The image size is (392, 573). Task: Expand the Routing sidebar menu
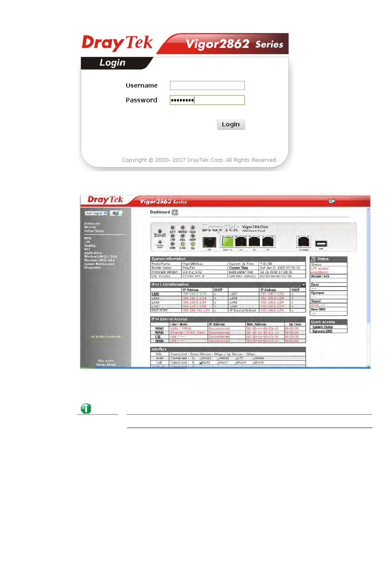point(90,246)
